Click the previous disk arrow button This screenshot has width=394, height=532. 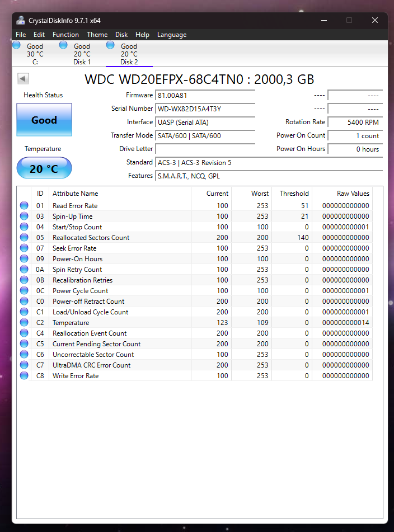tap(23, 79)
